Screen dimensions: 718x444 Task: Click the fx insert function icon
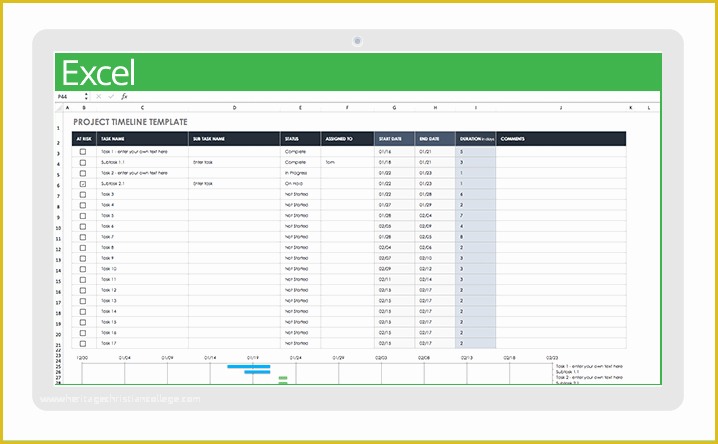point(124,97)
